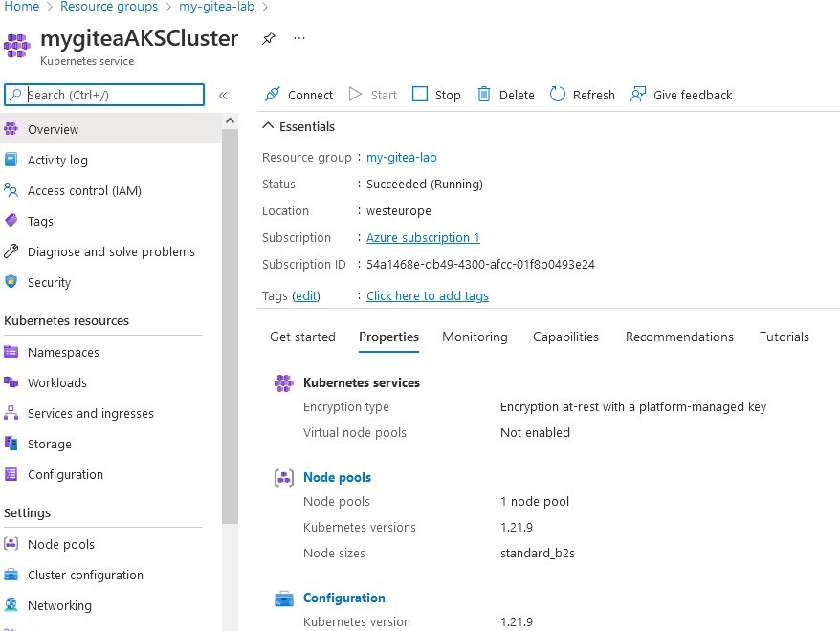Click the Give feedback person icon

pos(638,95)
